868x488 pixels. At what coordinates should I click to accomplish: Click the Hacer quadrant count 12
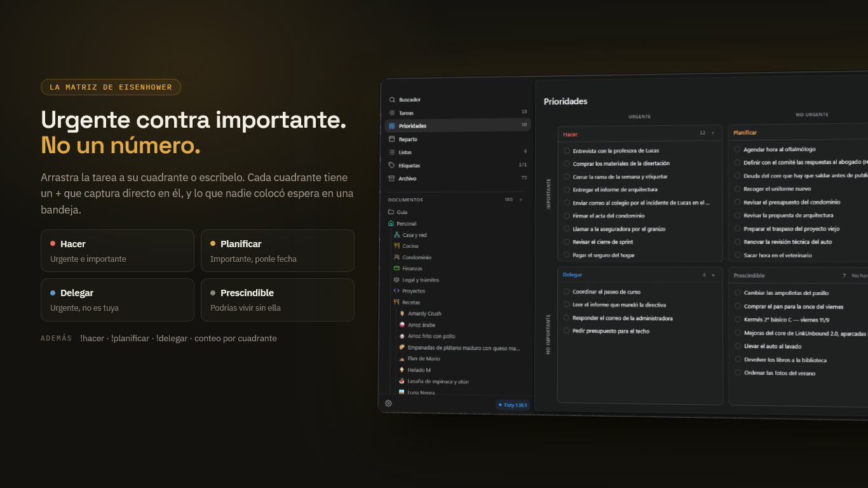pos(702,133)
